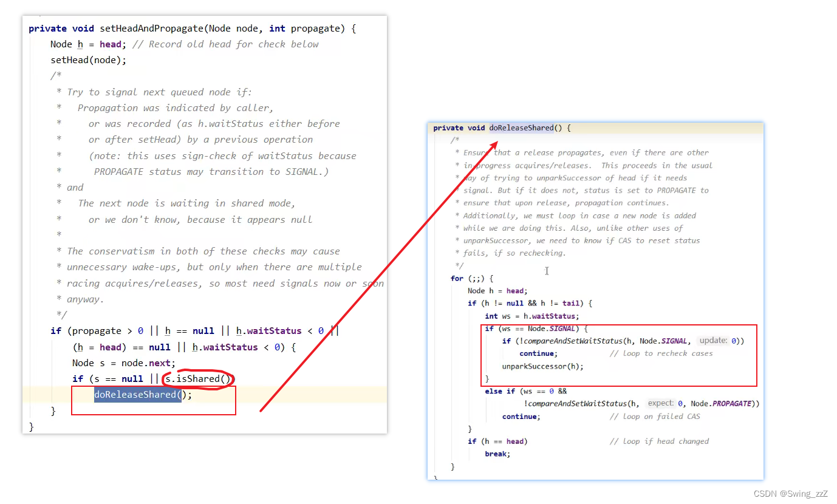This screenshot has height=504, width=837.
Task: Click comment 'or we don't know, because it appears null'
Action: pyautogui.click(x=200, y=219)
